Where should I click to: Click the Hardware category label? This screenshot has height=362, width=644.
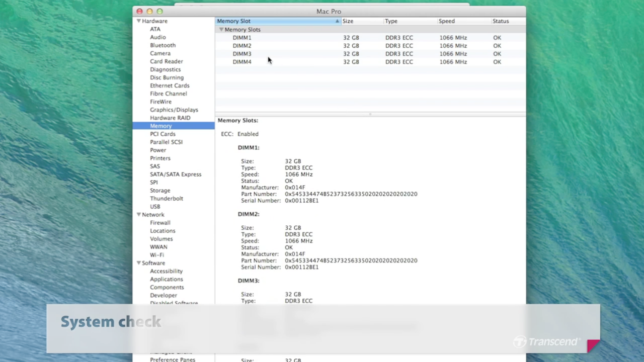[154, 21]
